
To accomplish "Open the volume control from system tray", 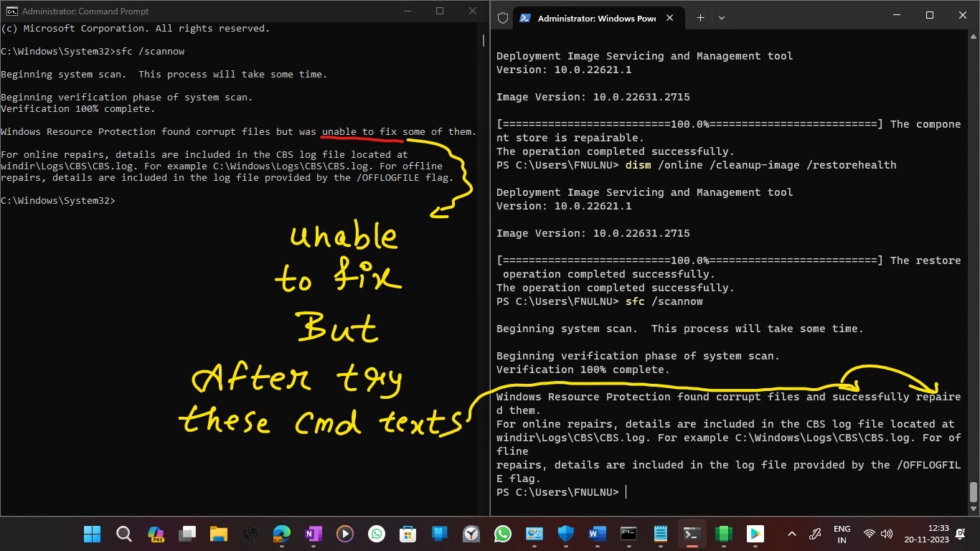I will (886, 534).
